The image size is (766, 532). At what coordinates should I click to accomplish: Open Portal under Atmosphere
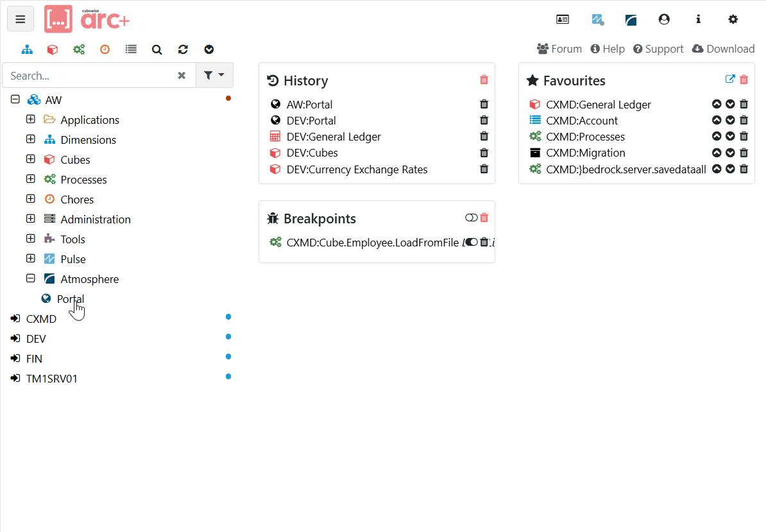[x=70, y=299]
